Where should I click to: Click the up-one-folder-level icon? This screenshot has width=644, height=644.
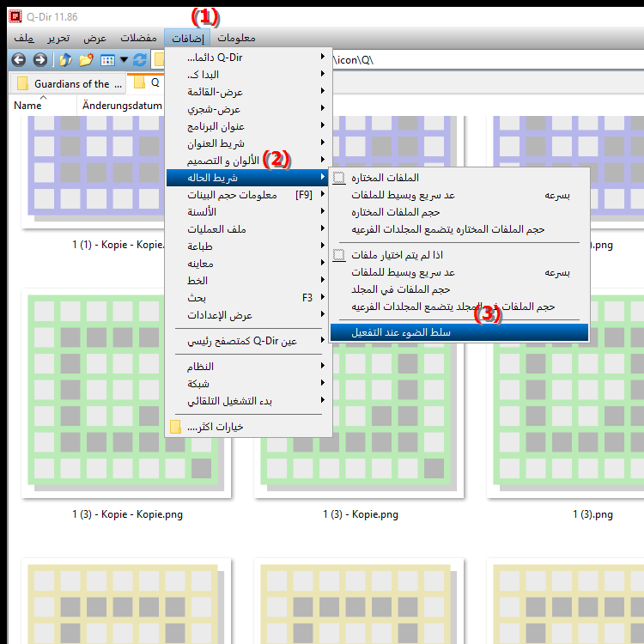(65, 60)
